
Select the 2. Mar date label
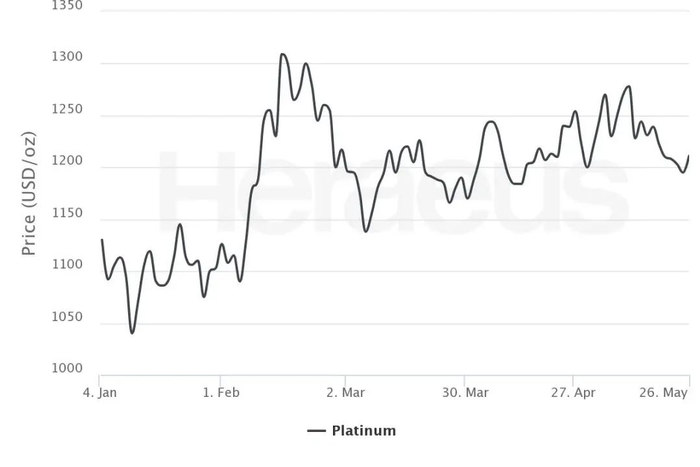point(345,393)
